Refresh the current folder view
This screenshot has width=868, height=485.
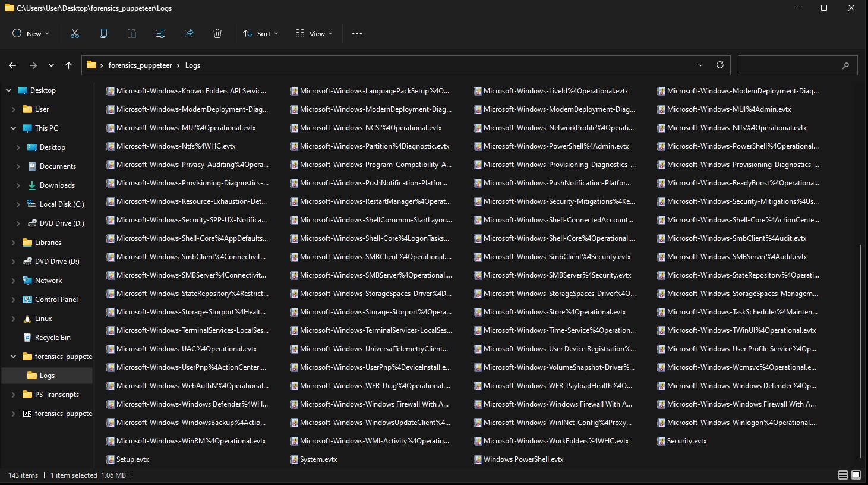720,65
